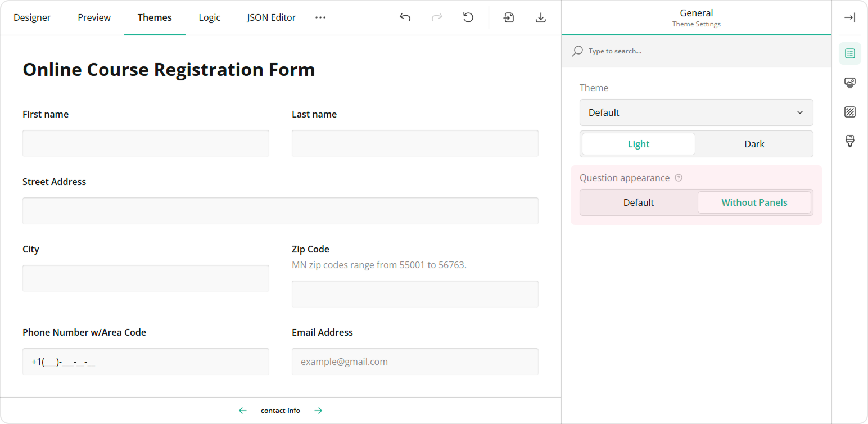The height and width of the screenshot is (424, 868).
Task: Open the ellipsis overflow menu
Action: coord(320,17)
